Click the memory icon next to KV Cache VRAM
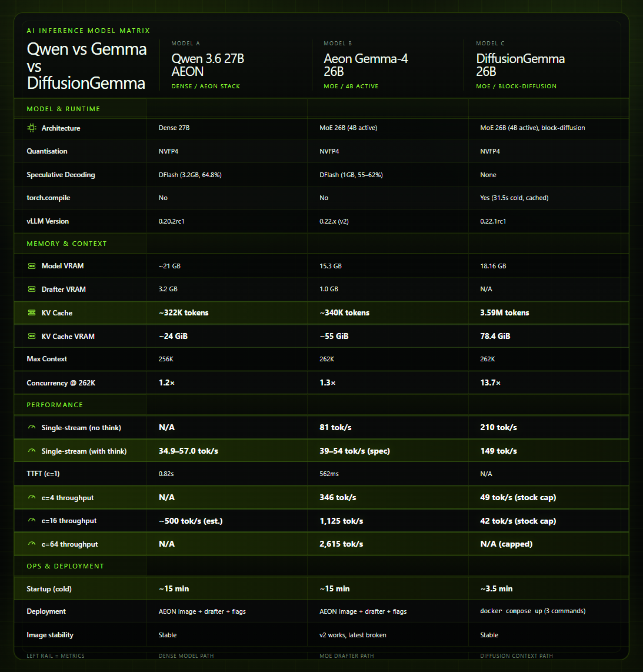Image resolution: width=643 pixels, height=672 pixels. [32, 337]
